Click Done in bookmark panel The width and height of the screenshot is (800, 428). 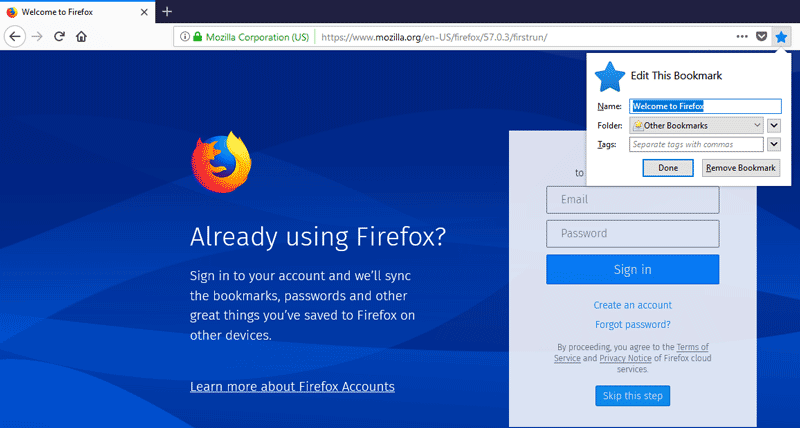pyautogui.click(x=668, y=168)
